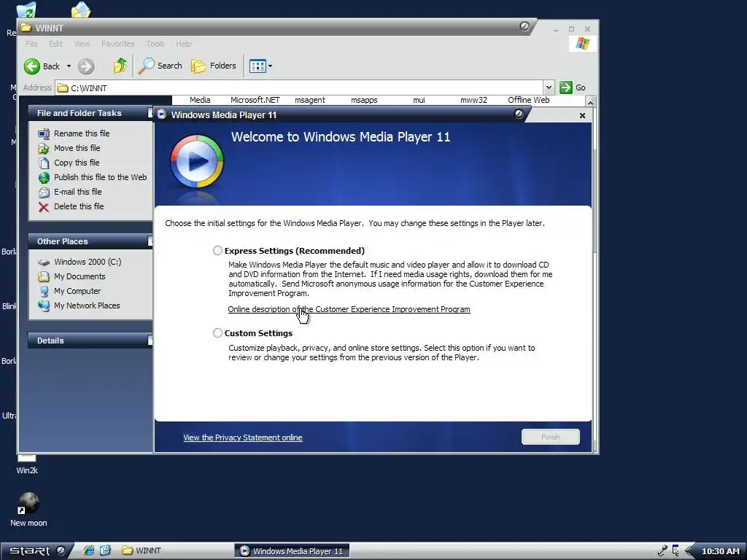This screenshot has height=560, width=747.
Task: Click the second quick launch icon beside Internet Explorer
Action: [x=105, y=551]
